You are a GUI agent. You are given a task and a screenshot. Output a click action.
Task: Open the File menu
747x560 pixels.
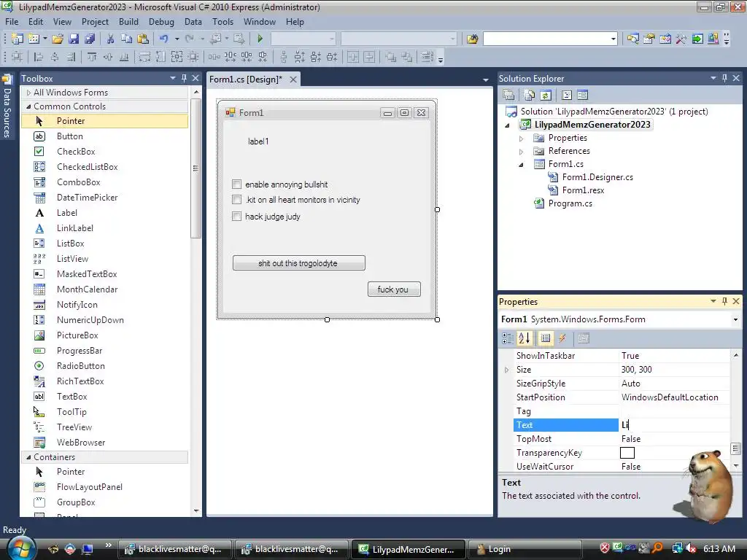(12, 22)
